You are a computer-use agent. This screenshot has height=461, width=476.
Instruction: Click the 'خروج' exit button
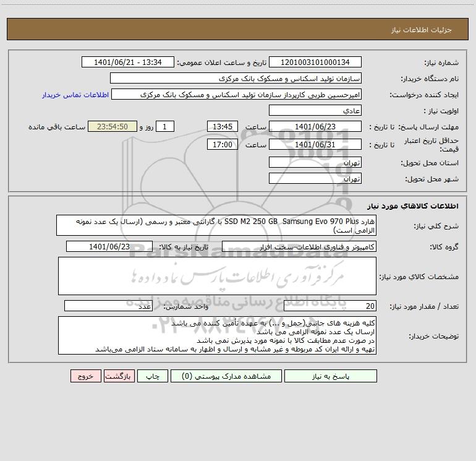pyautogui.click(x=85, y=376)
